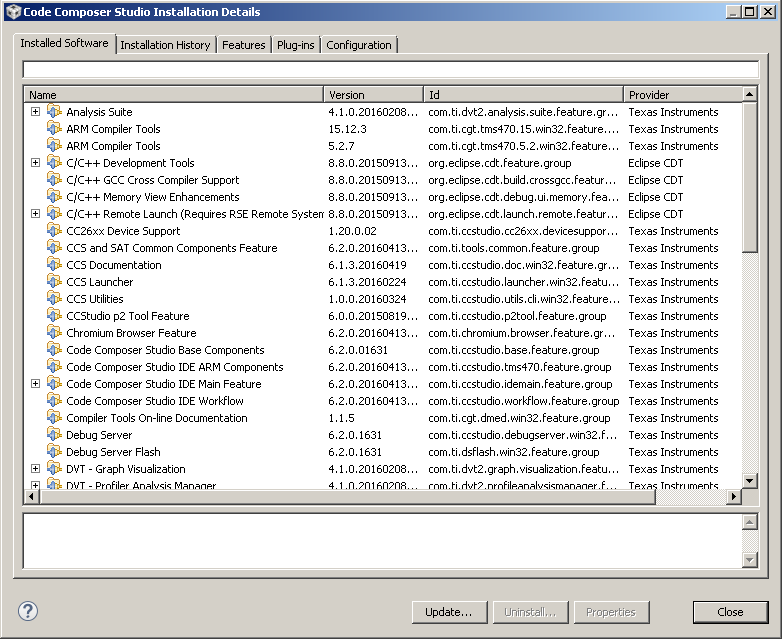Click description pane scrollbar down arrow
Image resolution: width=782 pixels, height=639 pixels.
coord(750,560)
